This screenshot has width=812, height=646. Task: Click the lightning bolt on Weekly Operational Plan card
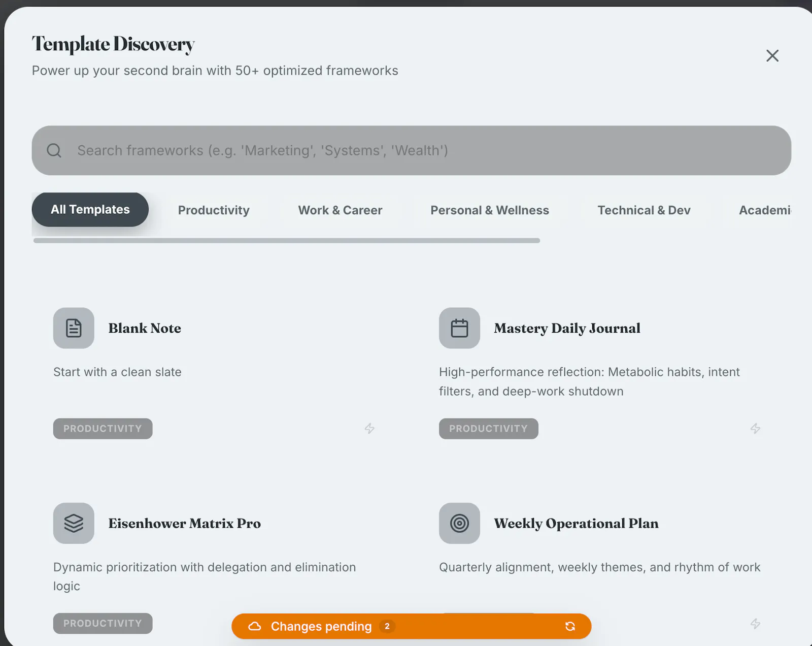755,624
